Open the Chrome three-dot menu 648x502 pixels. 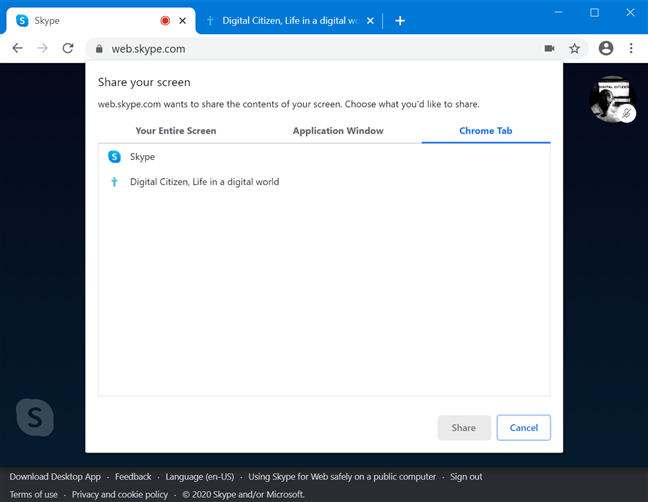click(631, 48)
